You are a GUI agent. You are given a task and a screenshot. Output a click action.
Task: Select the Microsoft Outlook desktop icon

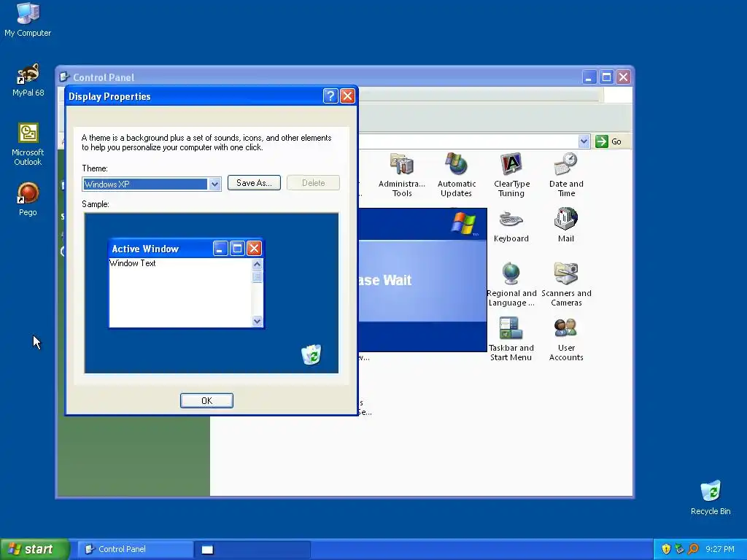point(28,144)
